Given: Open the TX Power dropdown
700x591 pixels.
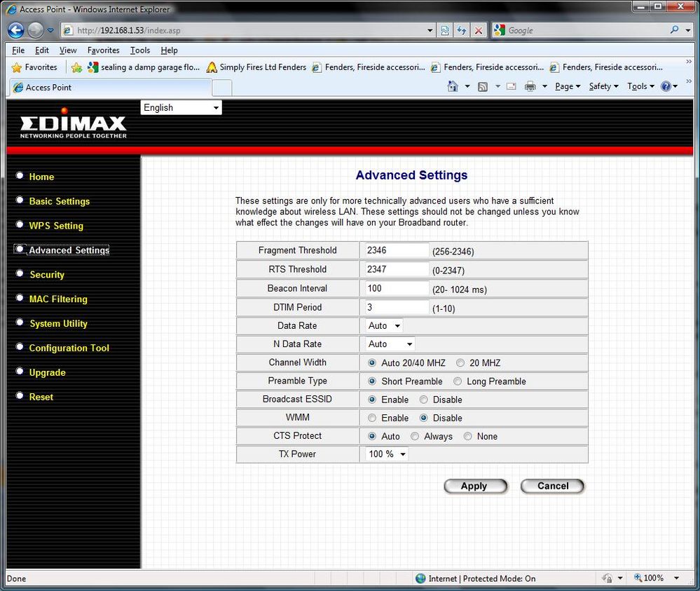Looking at the screenshot, I should [x=387, y=454].
